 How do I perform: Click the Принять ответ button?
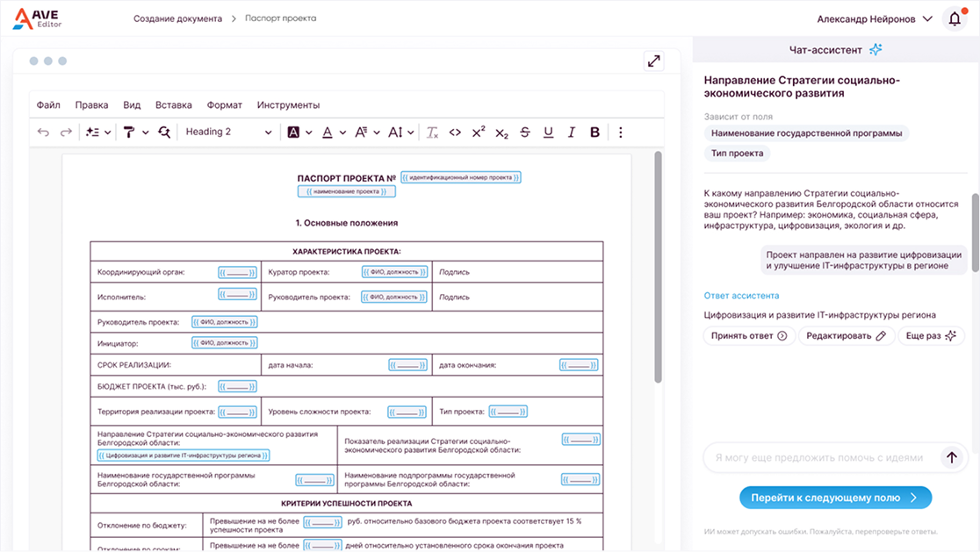tap(748, 336)
